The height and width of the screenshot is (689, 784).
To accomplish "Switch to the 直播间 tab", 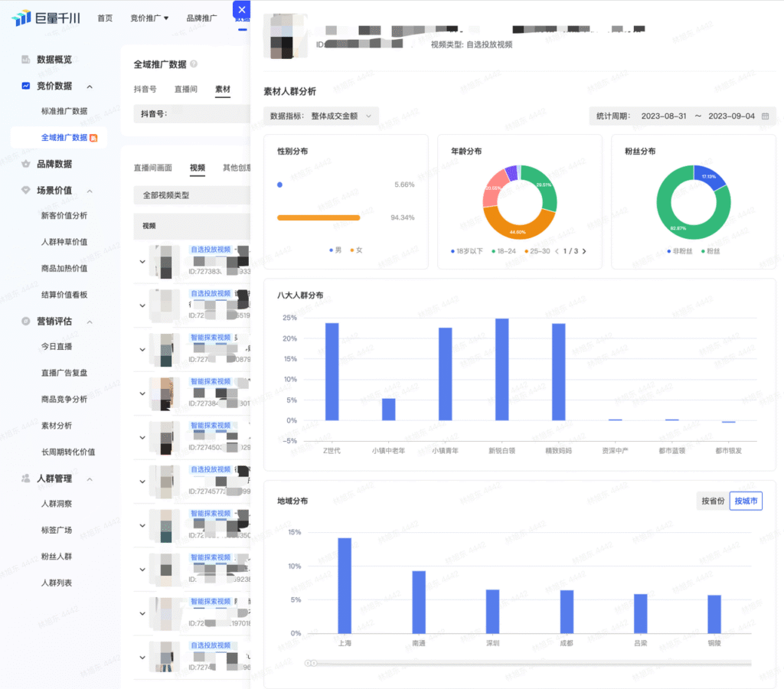I will click(x=186, y=90).
